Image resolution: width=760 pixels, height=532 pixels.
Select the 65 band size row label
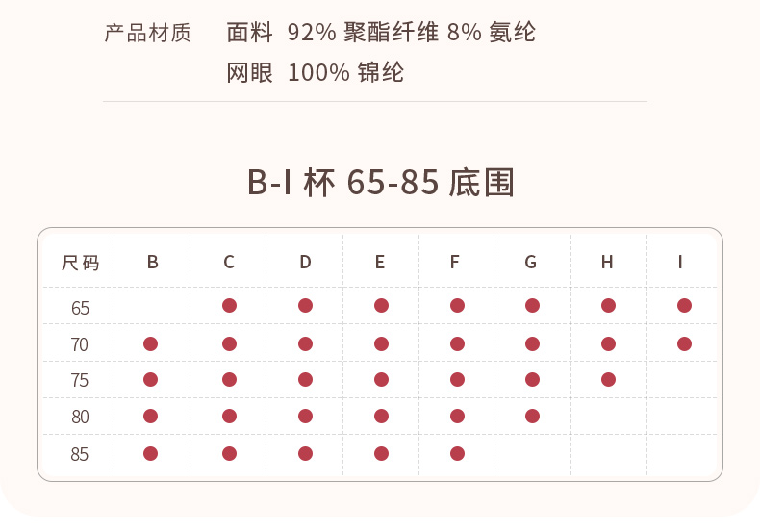80,308
